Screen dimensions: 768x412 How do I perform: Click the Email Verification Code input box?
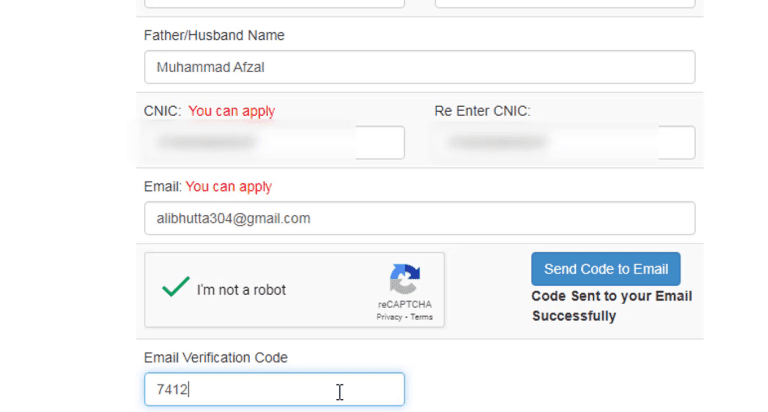(274, 389)
